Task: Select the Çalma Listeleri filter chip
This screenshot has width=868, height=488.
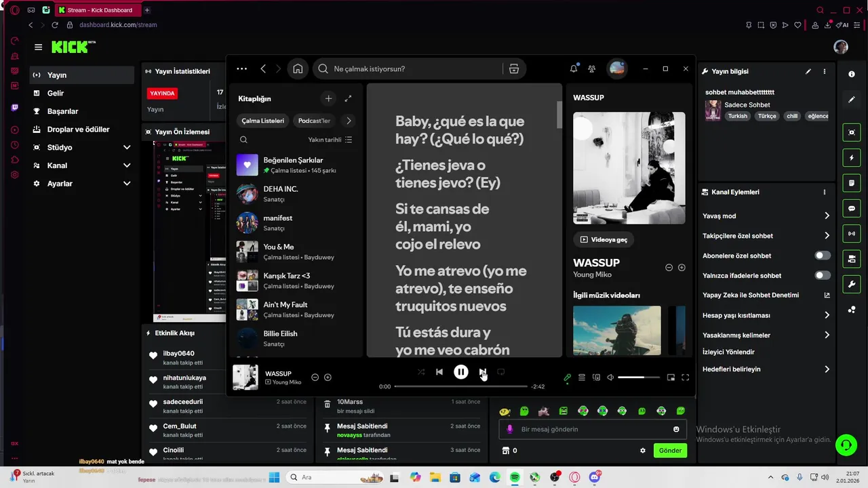Action: point(263,121)
